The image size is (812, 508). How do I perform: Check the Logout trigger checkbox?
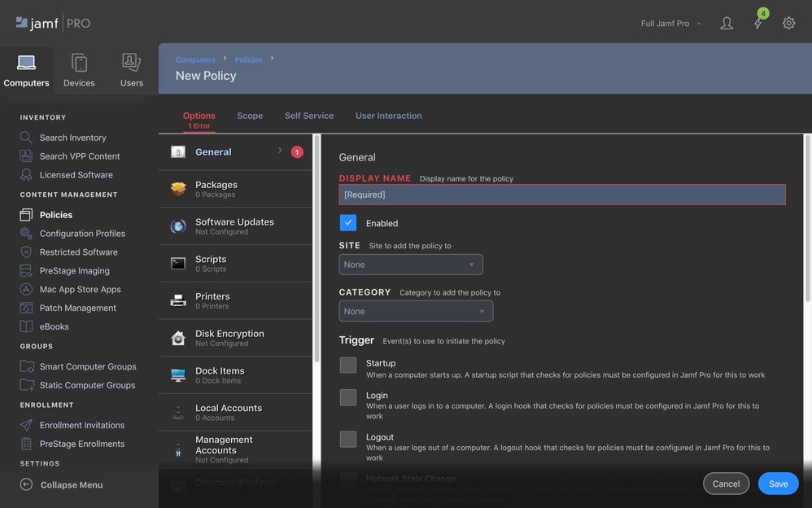348,439
